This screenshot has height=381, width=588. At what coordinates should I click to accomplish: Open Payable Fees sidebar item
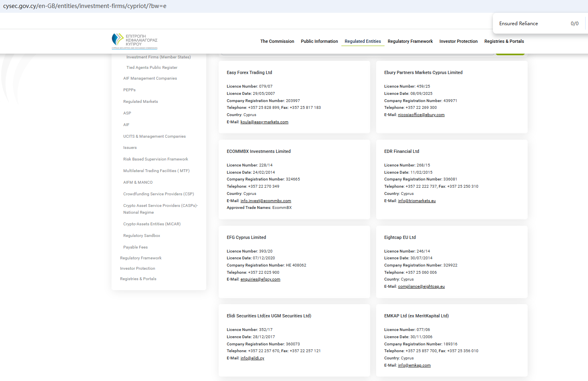point(135,247)
